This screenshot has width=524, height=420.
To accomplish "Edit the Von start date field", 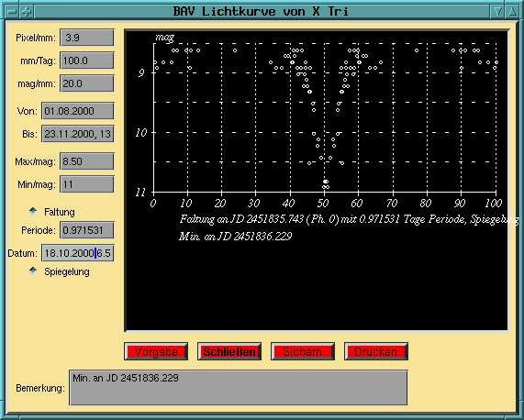I will tap(78, 111).
